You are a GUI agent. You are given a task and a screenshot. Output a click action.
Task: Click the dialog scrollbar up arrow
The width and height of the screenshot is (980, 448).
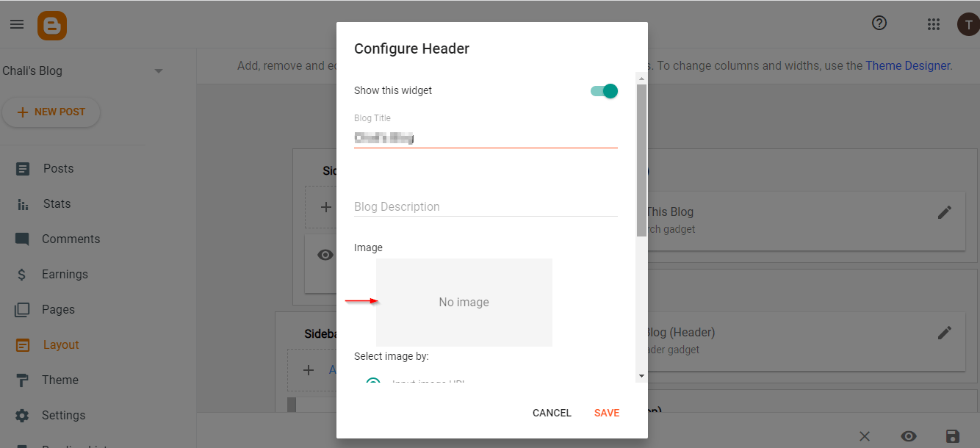[x=641, y=78]
